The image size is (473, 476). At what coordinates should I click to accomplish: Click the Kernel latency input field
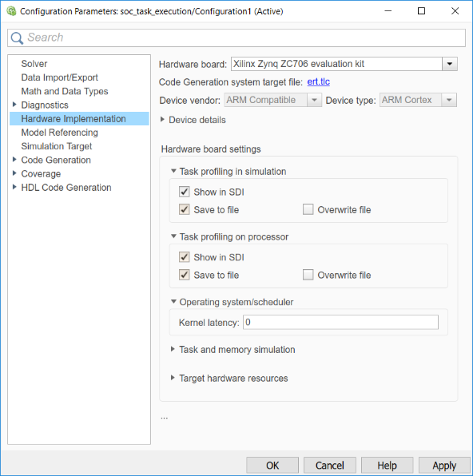point(340,322)
